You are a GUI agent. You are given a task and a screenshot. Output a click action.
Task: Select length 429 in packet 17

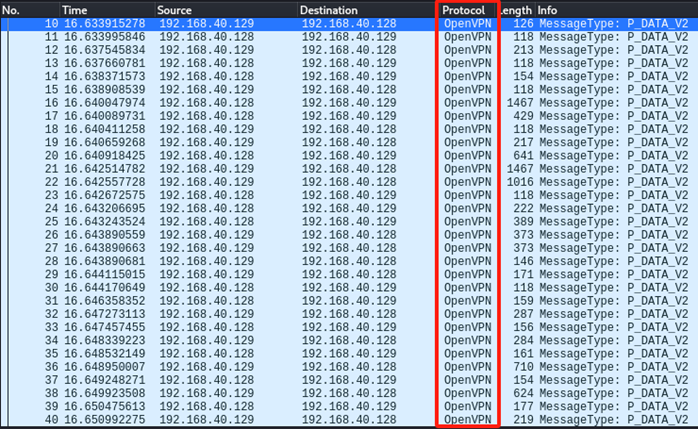(523, 116)
